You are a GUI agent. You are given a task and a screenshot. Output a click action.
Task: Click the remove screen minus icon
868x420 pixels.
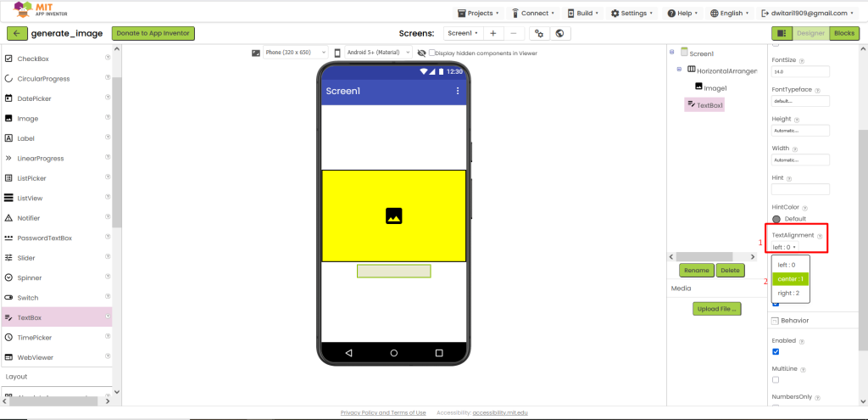513,33
